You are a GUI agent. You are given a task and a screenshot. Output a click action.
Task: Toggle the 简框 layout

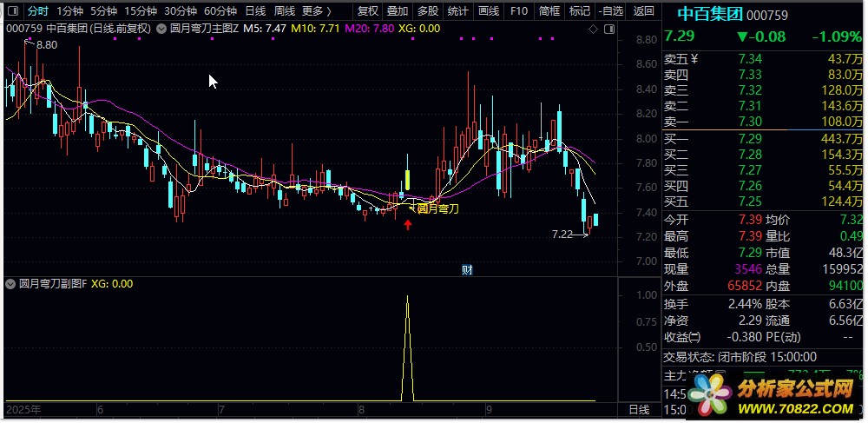pyautogui.click(x=549, y=11)
